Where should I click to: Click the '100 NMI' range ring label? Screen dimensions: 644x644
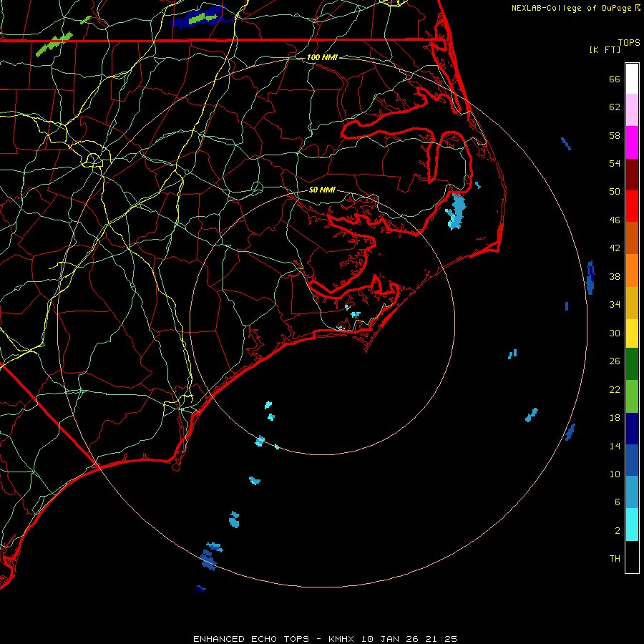[322, 57]
